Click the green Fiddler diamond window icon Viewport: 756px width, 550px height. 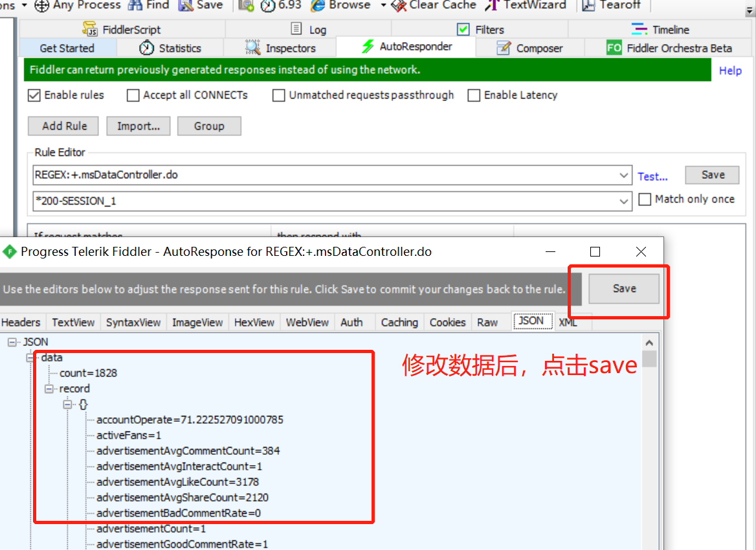pyautogui.click(x=10, y=251)
